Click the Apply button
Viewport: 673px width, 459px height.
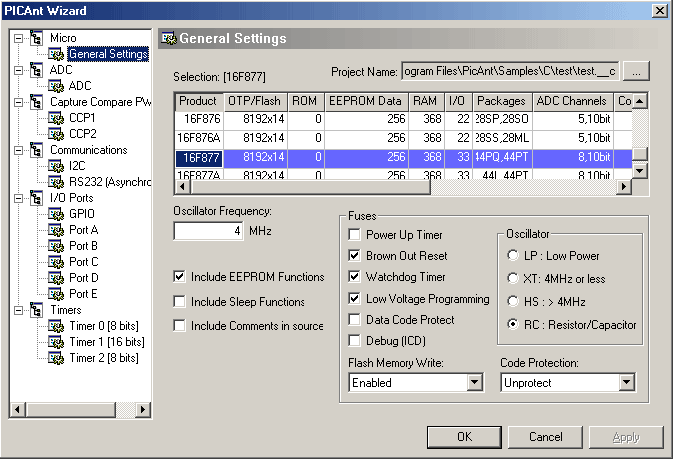click(626, 437)
